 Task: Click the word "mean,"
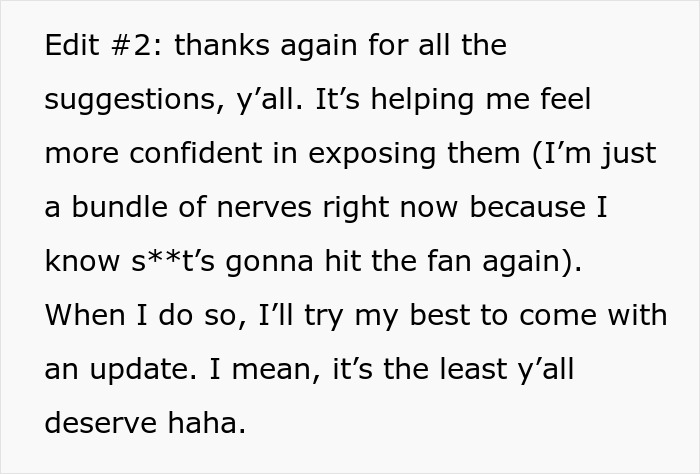pyautogui.click(x=261, y=370)
